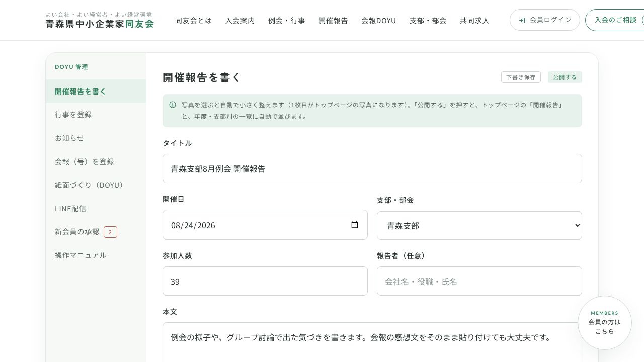
Task: Click the 報告者（任意） input field
Action: [x=479, y=281]
